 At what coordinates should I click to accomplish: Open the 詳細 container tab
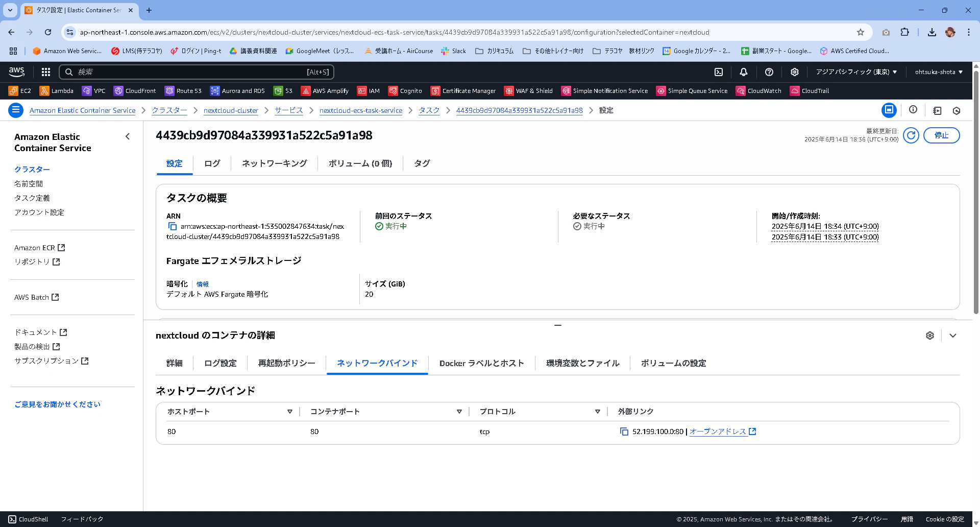click(x=175, y=363)
